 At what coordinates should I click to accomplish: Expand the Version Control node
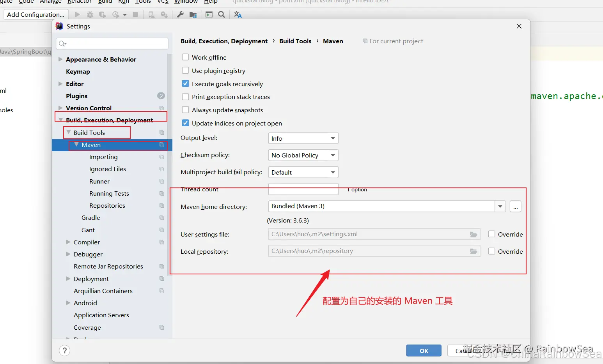click(60, 108)
